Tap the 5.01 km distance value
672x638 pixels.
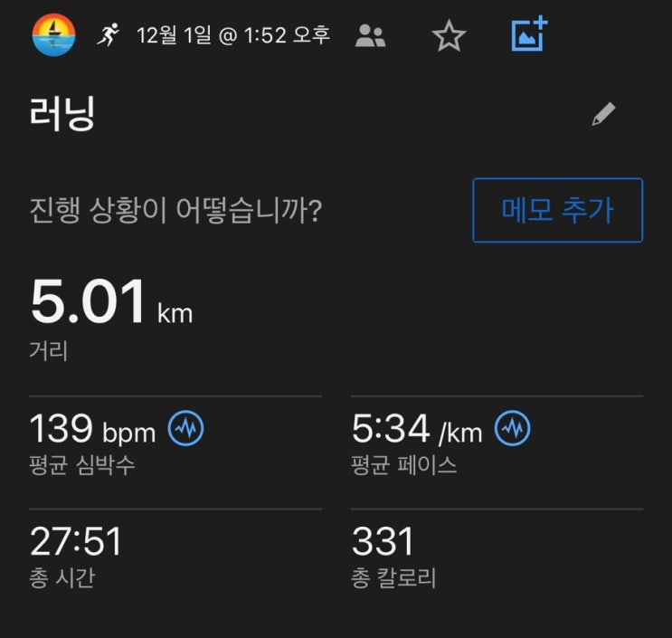point(111,301)
